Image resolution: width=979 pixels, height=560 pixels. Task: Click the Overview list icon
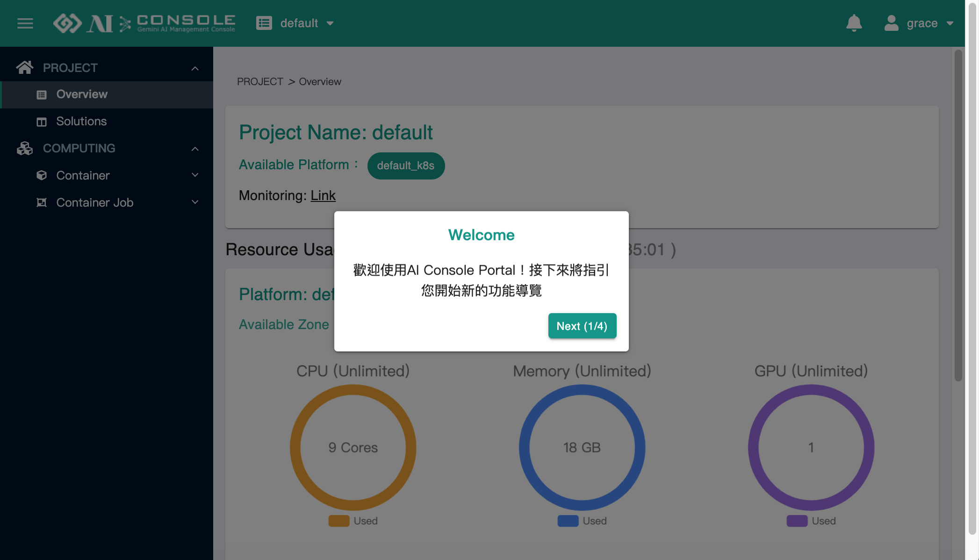42,95
